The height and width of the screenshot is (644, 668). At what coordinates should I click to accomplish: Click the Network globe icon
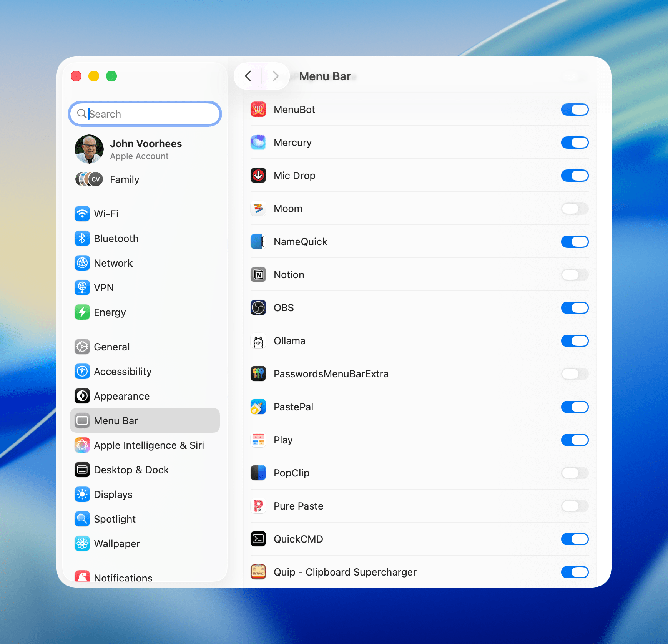[82, 263]
